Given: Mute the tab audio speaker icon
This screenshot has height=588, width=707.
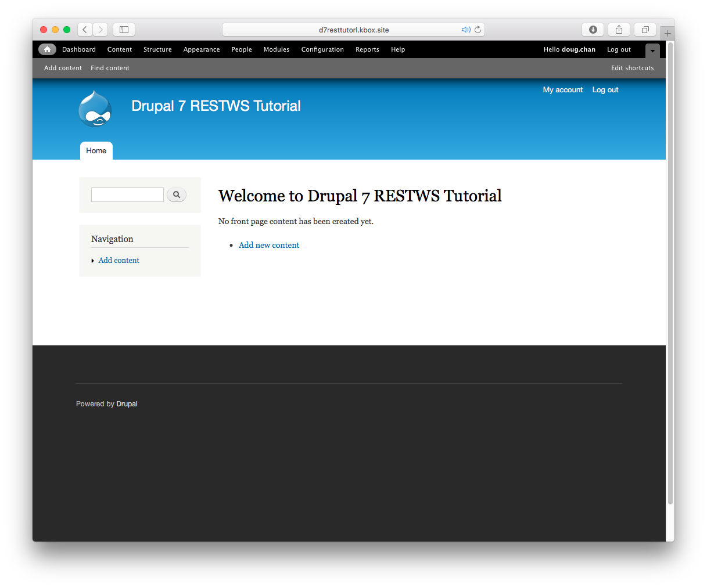Looking at the screenshot, I should [466, 30].
